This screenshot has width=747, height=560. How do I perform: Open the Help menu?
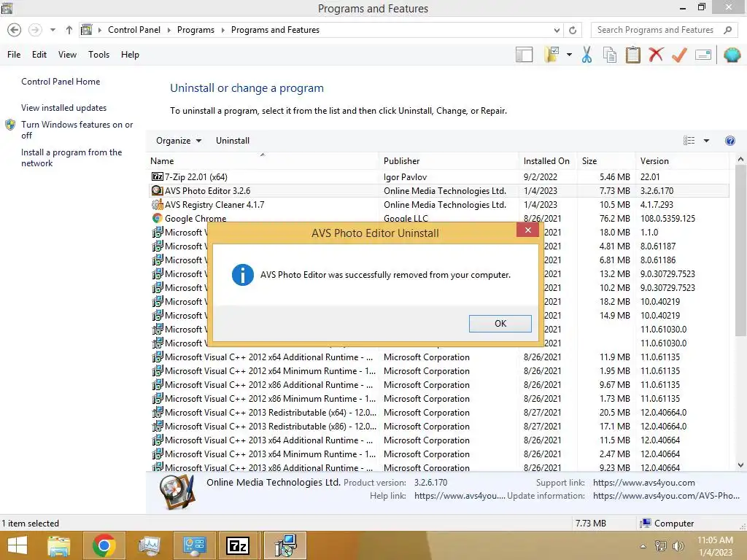point(130,55)
